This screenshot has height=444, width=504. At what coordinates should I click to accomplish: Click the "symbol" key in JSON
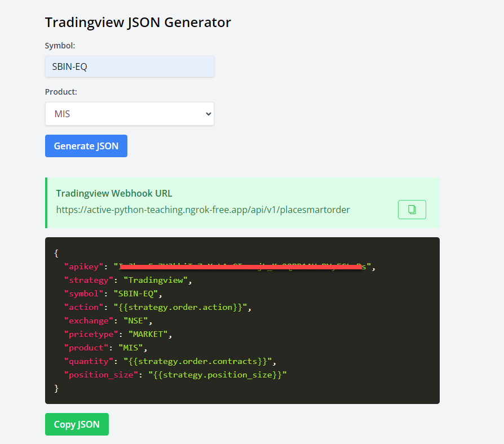(83, 294)
